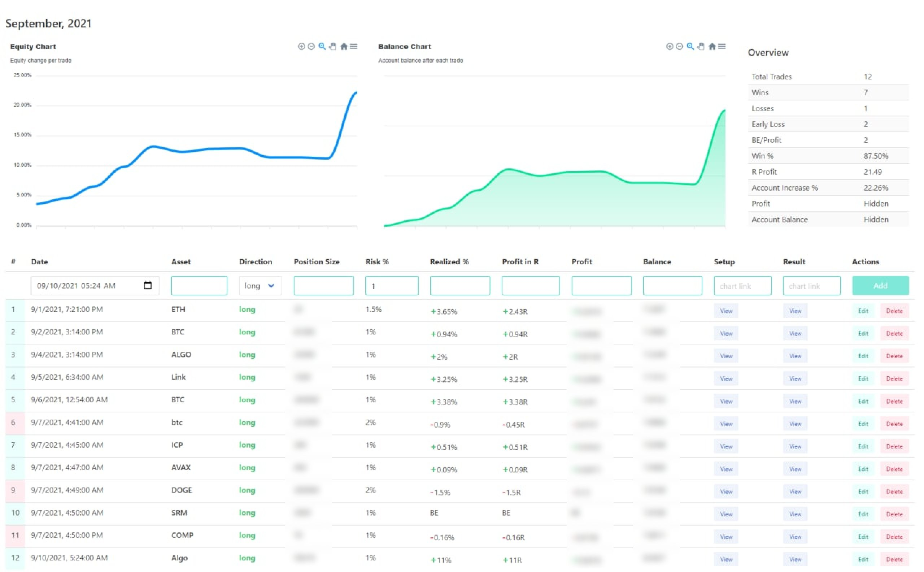The height and width of the screenshot is (572, 924).
Task: Select panning hand tool on Balance Chart
Action: (701, 47)
